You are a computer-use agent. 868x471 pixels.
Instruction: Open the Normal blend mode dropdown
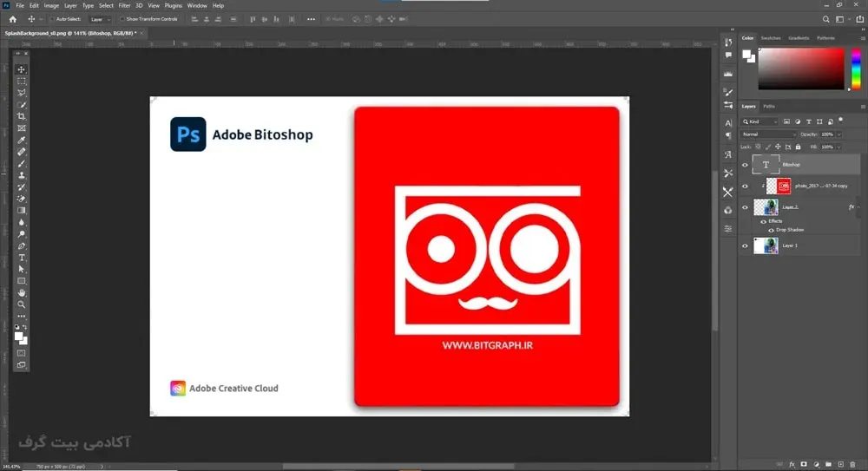[x=769, y=134]
